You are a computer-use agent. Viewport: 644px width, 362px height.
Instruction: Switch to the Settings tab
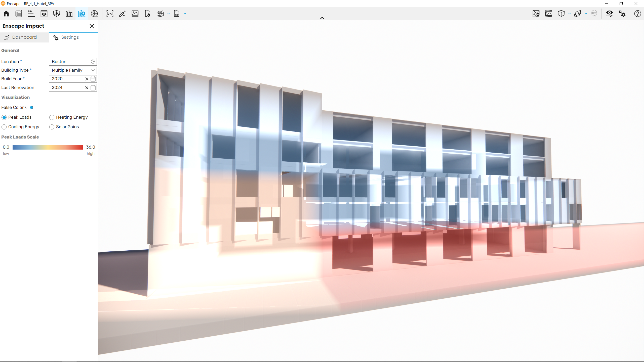(73, 37)
